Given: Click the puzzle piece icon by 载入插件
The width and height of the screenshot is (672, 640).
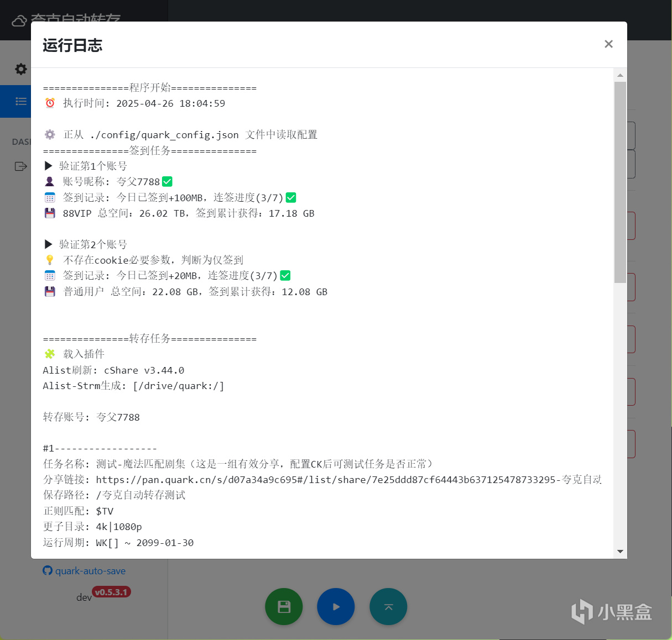Looking at the screenshot, I should click(50, 354).
